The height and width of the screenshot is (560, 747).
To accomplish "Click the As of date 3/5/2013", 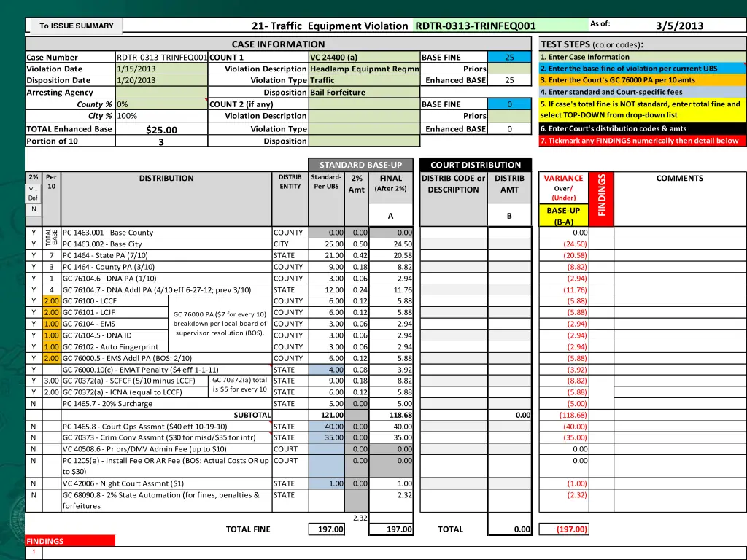I will pos(679,26).
